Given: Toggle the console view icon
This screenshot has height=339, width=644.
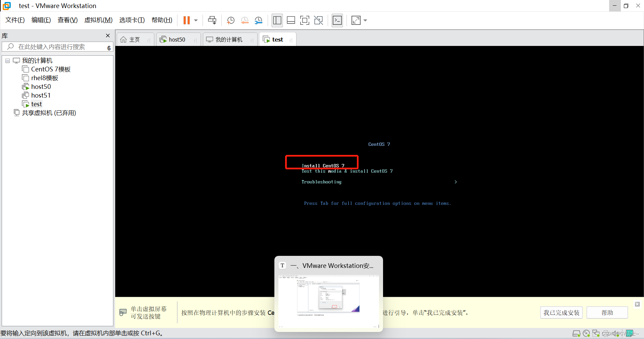Looking at the screenshot, I should coord(337,20).
